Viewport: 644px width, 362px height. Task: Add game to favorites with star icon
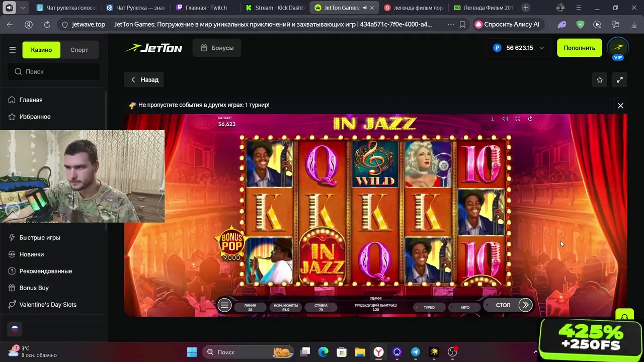(600, 79)
